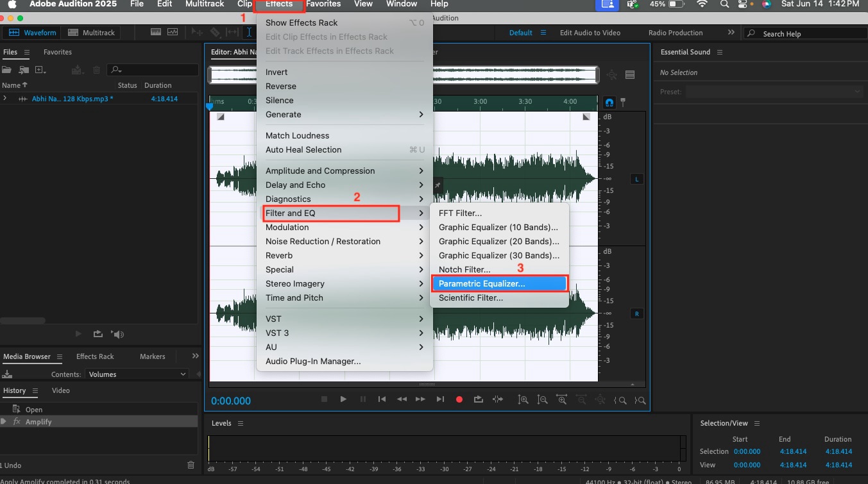868x484 pixels.
Task: Click the Zoom In Amplitude icon
Action: [523, 400]
